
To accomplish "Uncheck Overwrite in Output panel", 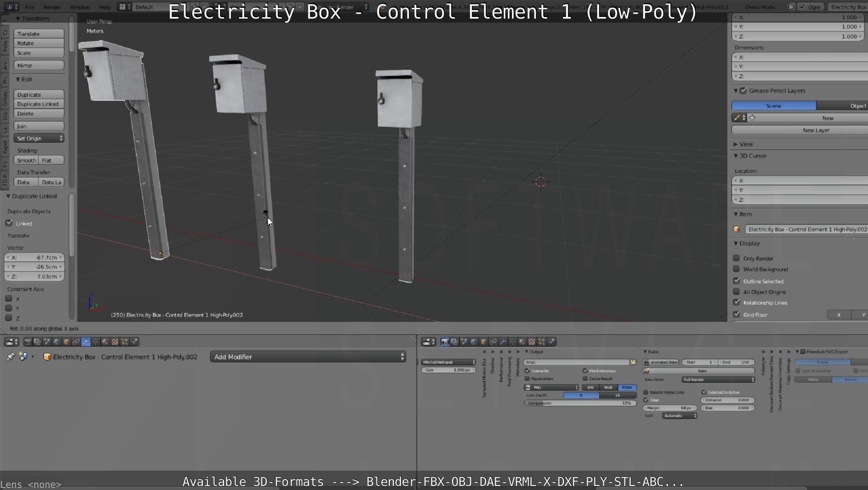I will tap(527, 371).
